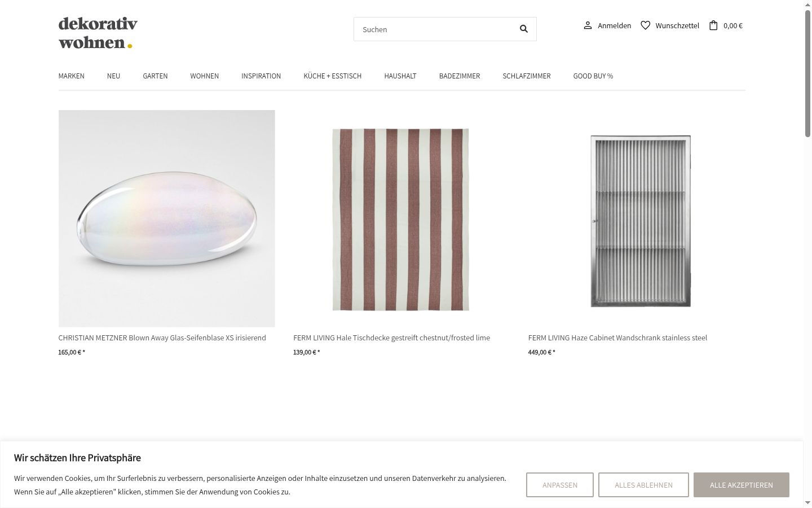812x508 pixels.
Task: Click the 139,00 € price
Action: [306, 352]
